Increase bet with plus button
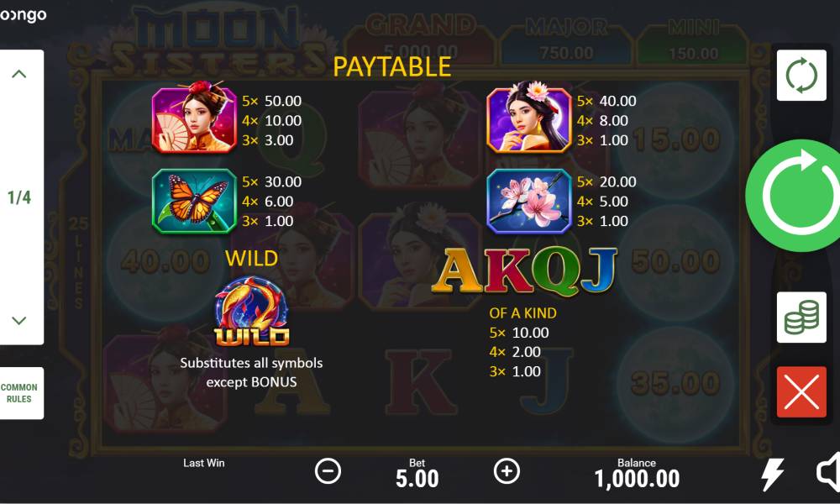The width and height of the screenshot is (840, 504). click(x=507, y=471)
